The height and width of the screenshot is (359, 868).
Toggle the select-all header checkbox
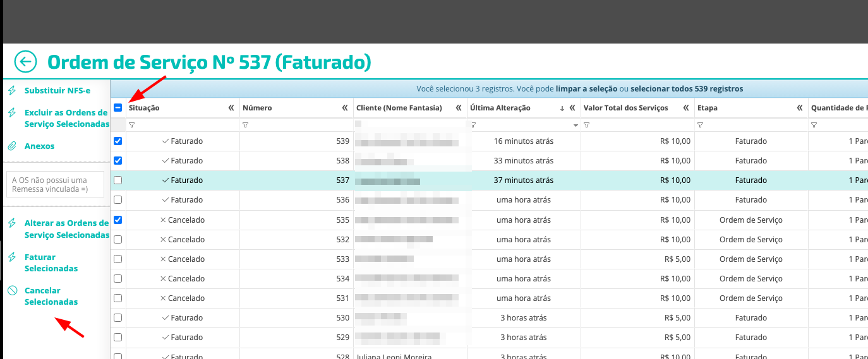pyautogui.click(x=118, y=108)
